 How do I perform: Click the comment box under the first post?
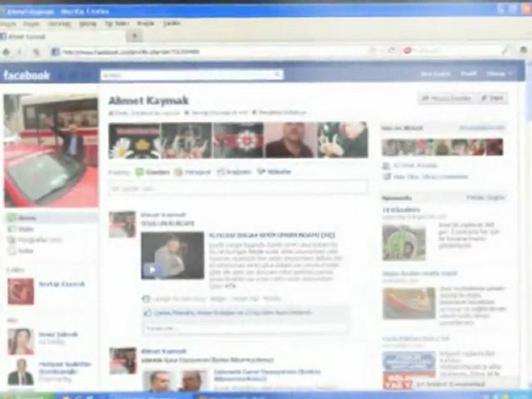pyautogui.click(x=245, y=328)
